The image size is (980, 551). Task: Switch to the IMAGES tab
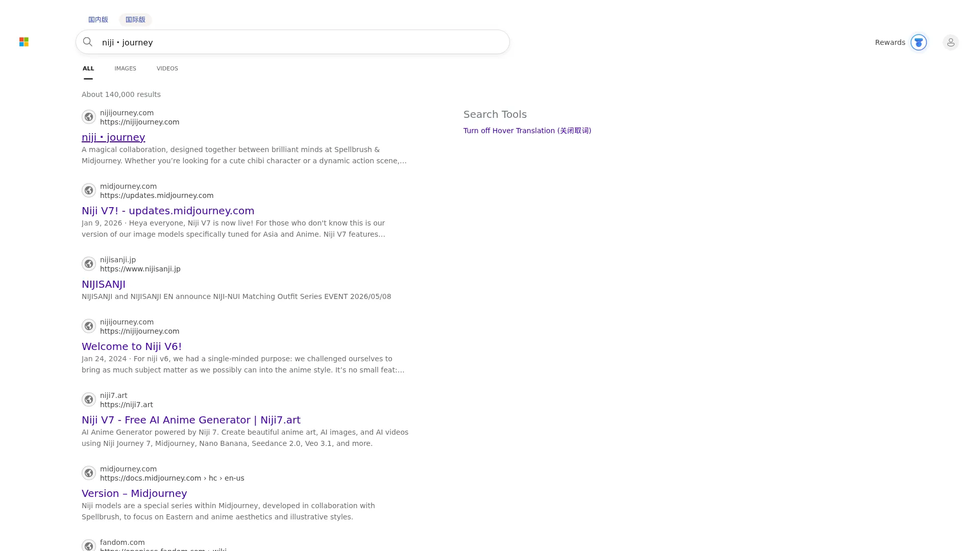(125, 68)
